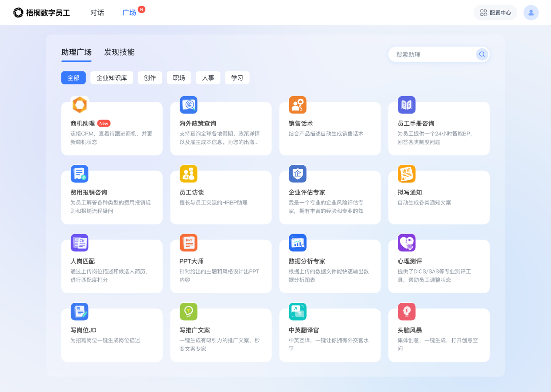The height and width of the screenshot is (392, 551).
Task: Open the 人岗匹配 card title
Action: 83,261
